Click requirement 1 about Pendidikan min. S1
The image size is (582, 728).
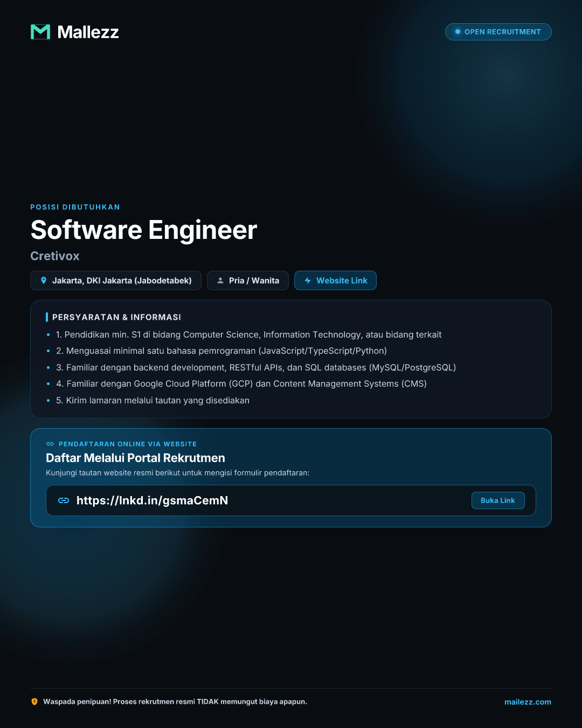[249, 335]
